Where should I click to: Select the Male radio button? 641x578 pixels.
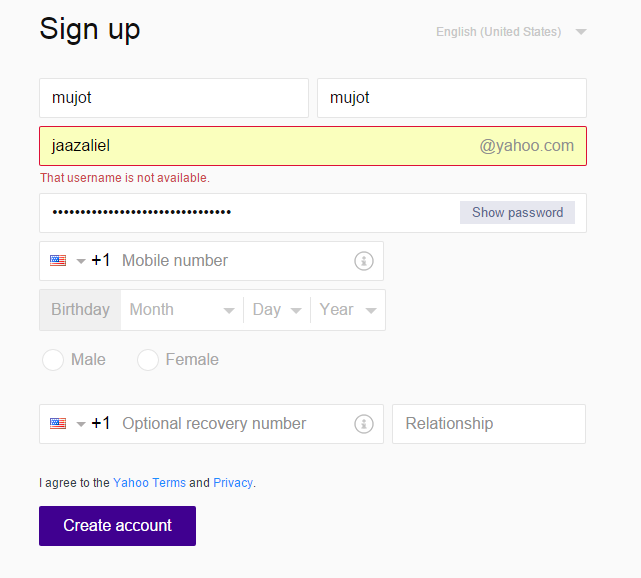pyautogui.click(x=53, y=360)
